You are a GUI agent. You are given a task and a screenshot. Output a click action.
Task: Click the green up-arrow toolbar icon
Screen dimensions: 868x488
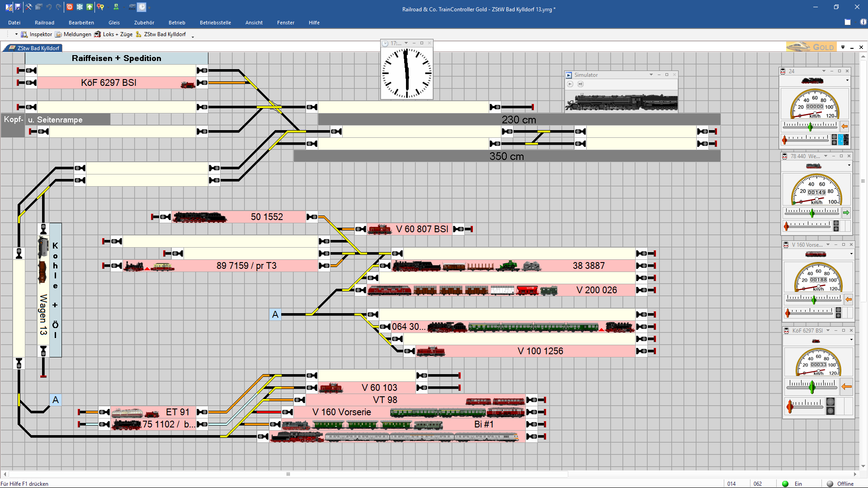pos(90,7)
